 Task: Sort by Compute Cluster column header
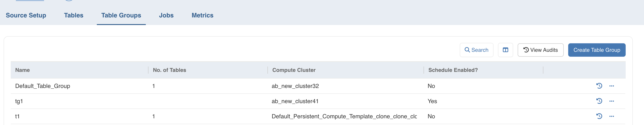294,70
